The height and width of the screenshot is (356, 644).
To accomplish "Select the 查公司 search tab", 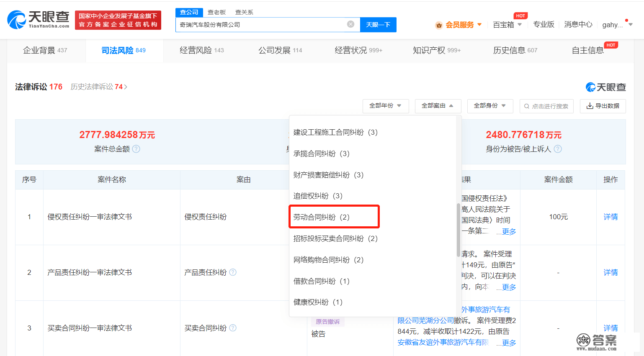I will pos(189,12).
